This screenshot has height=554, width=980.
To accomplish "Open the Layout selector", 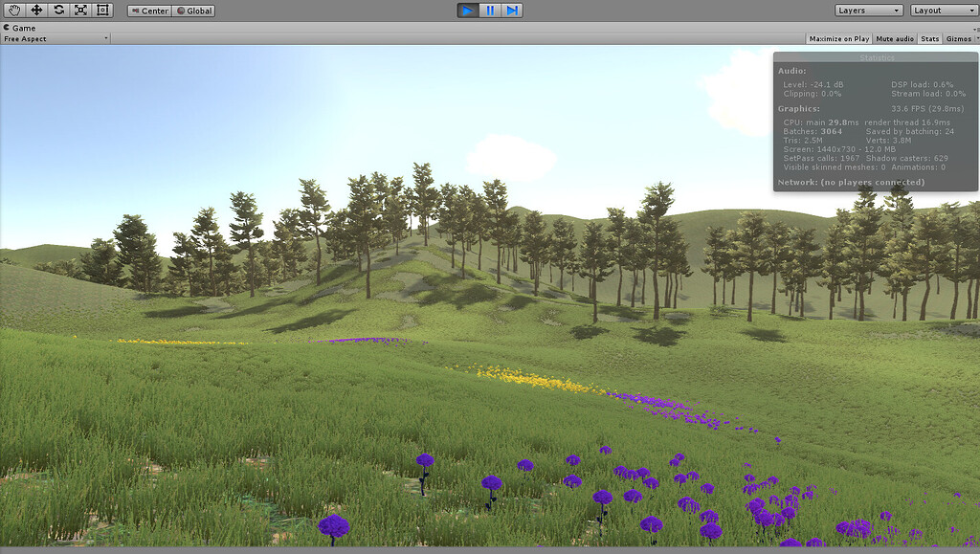I will click(x=945, y=10).
